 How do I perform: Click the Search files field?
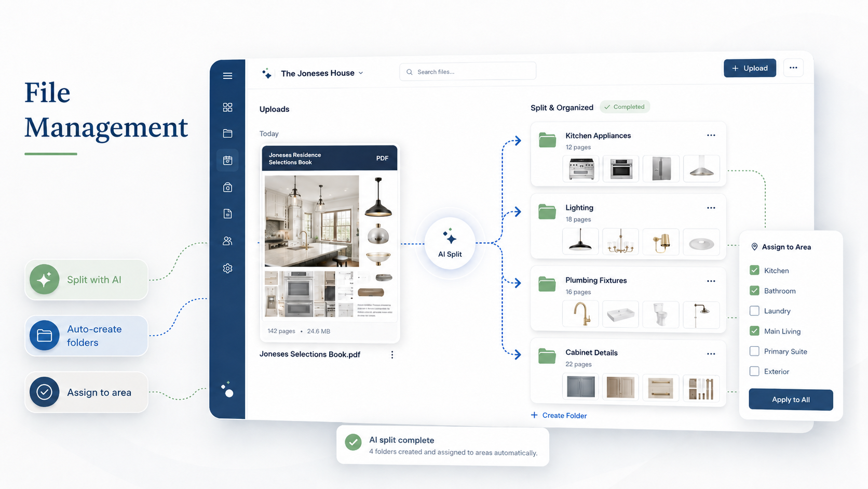tap(468, 72)
